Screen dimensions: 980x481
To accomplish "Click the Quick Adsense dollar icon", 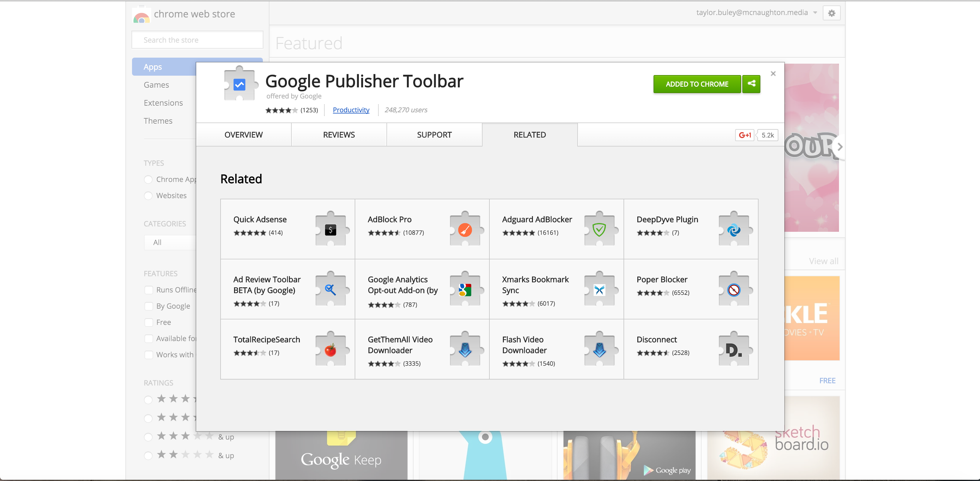I will point(330,230).
